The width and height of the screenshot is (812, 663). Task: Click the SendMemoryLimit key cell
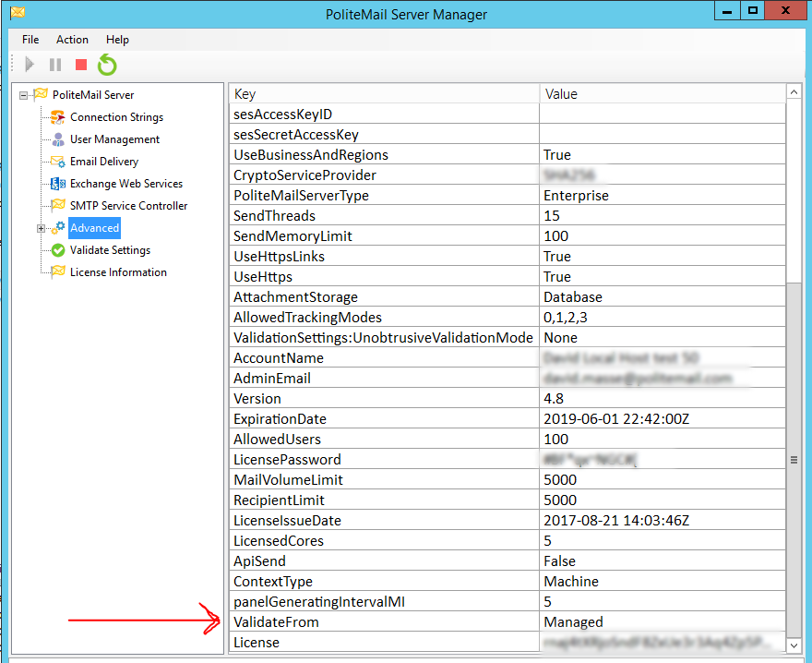pyautogui.click(x=384, y=235)
